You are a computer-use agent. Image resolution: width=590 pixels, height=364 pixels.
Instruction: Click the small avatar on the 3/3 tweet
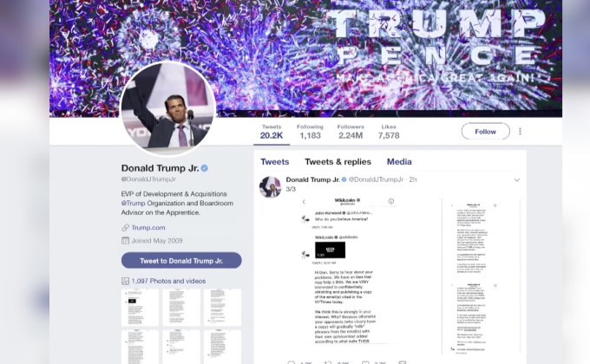(x=270, y=186)
